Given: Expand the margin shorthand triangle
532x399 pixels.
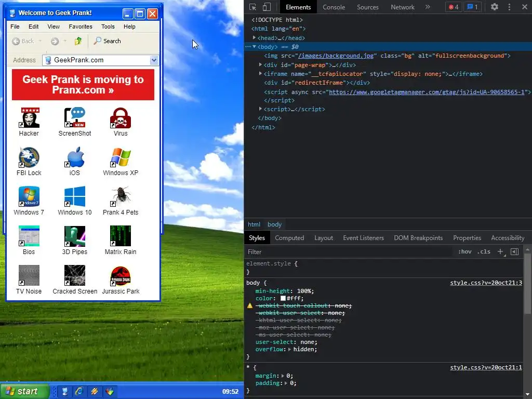Looking at the screenshot, I should (283, 376).
